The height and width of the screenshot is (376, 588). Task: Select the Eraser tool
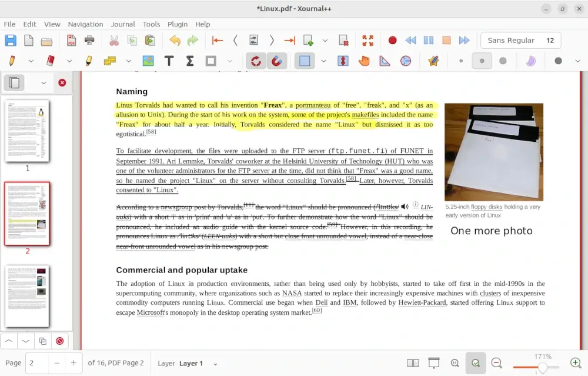pyautogui.click(x=50, y=61)
